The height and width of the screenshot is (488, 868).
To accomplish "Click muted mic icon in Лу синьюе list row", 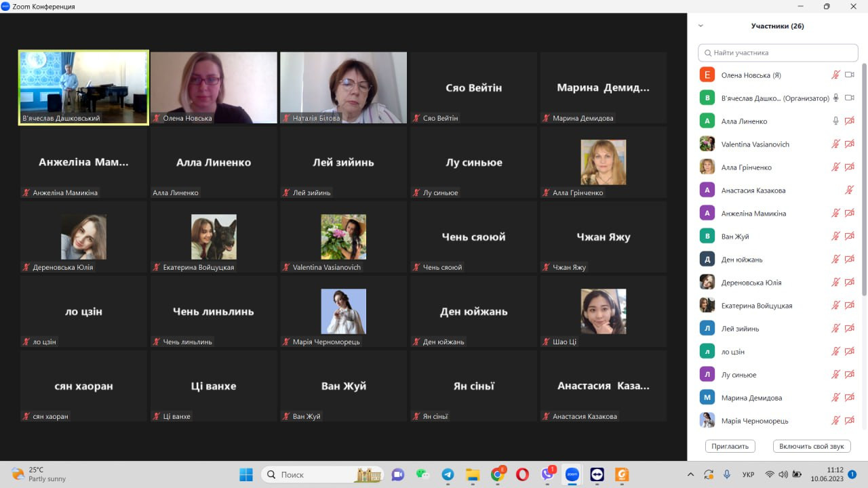I will [836, 375].
